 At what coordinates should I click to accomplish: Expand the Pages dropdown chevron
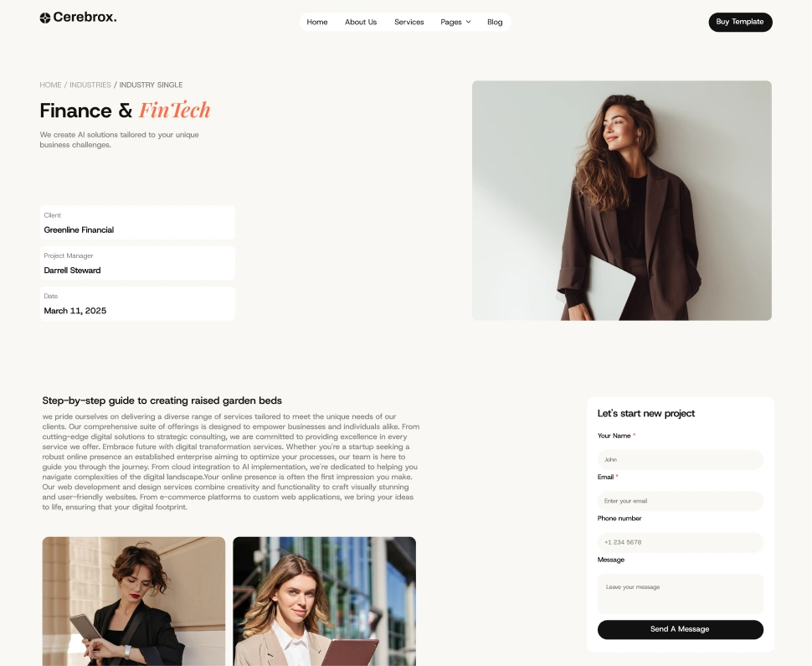click(468, 22)
